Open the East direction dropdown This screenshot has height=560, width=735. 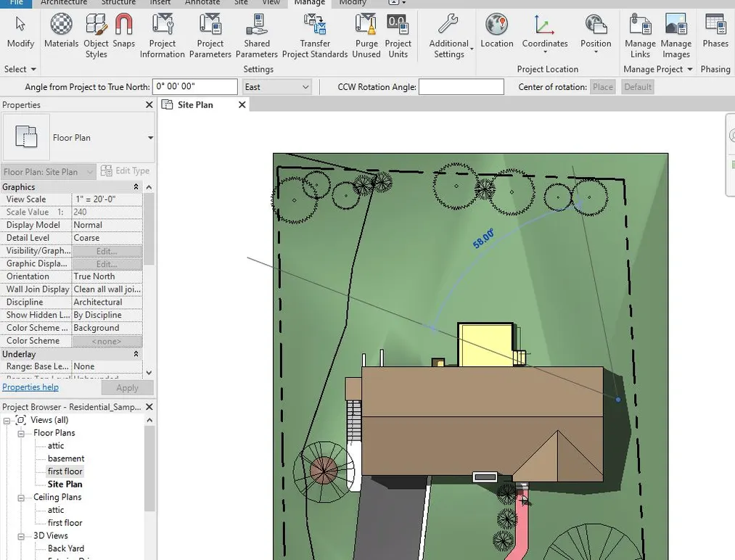coord(276,87)
